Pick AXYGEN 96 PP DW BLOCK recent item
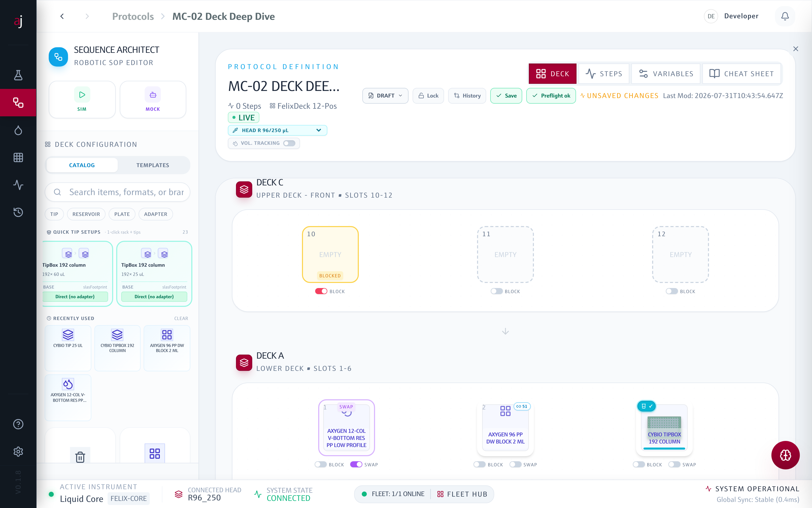Screen dimensions: 812x508 167,348
